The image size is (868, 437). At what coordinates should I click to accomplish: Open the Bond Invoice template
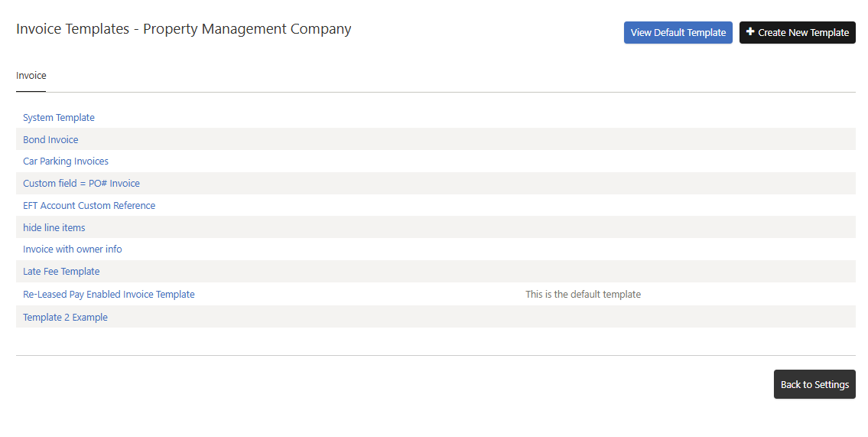point(50,140)
